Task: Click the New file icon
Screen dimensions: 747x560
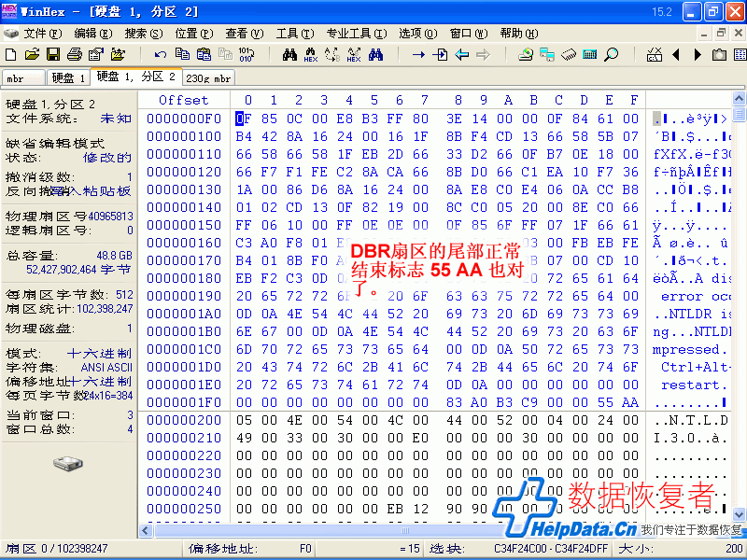Action: (x=10, y=54)
